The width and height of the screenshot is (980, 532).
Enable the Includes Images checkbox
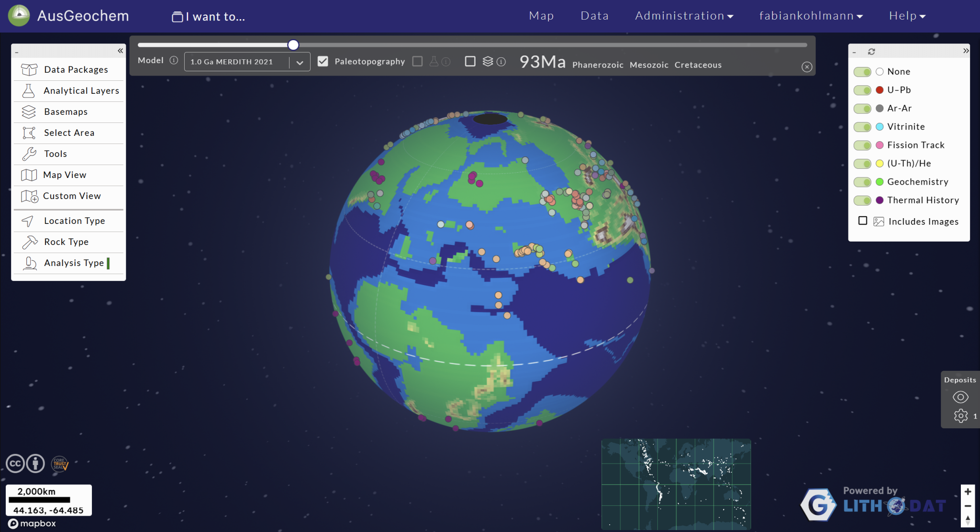862,221
